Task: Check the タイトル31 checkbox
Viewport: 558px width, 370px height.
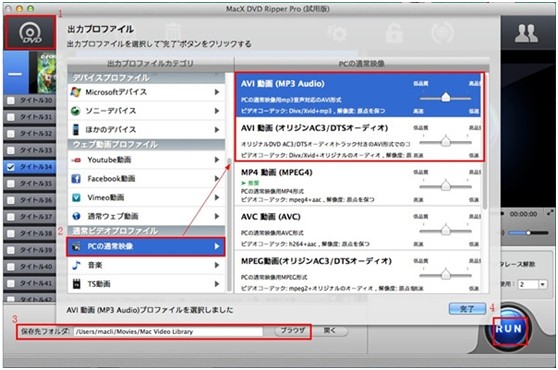Action: tap(11, 117)
